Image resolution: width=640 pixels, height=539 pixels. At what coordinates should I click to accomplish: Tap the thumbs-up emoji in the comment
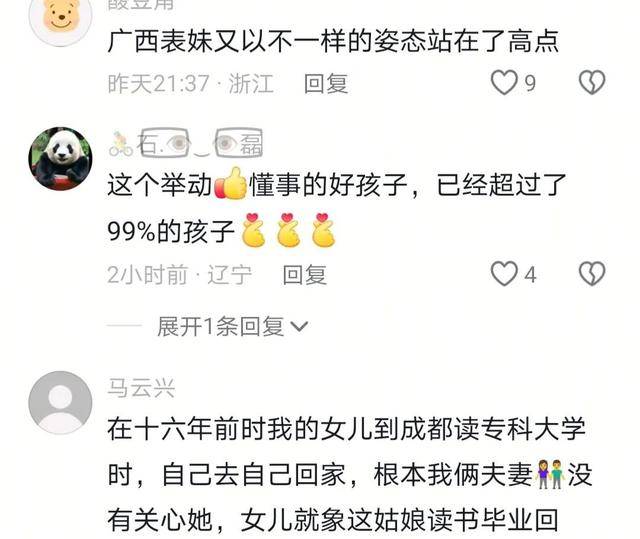pyautogui.click(x=231, y=184)
